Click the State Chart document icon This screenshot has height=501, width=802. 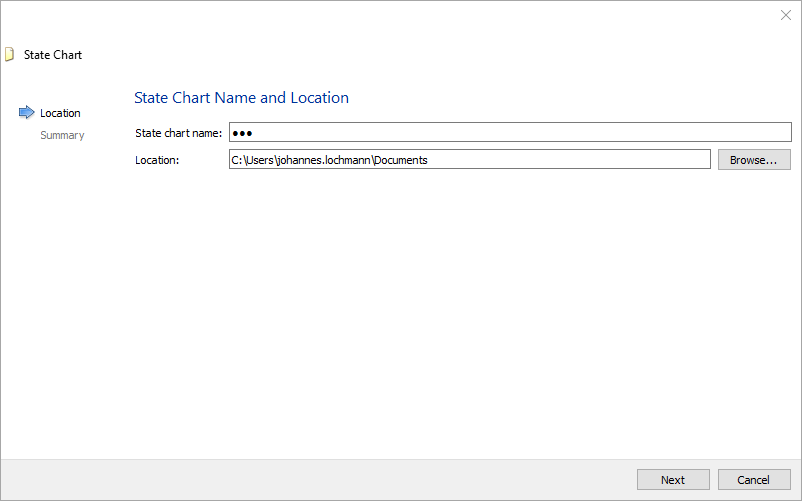(x=9, y=55)
